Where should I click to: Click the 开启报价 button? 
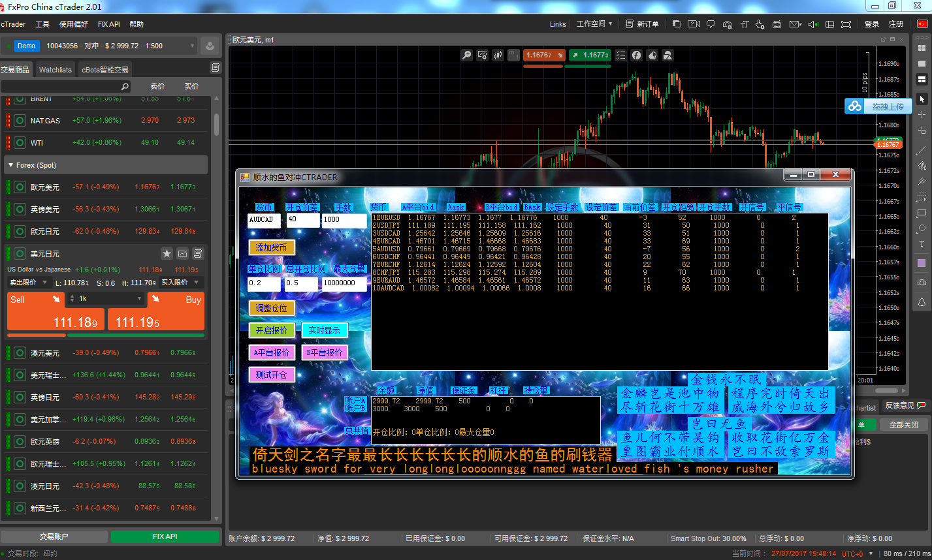click(272, 330)
